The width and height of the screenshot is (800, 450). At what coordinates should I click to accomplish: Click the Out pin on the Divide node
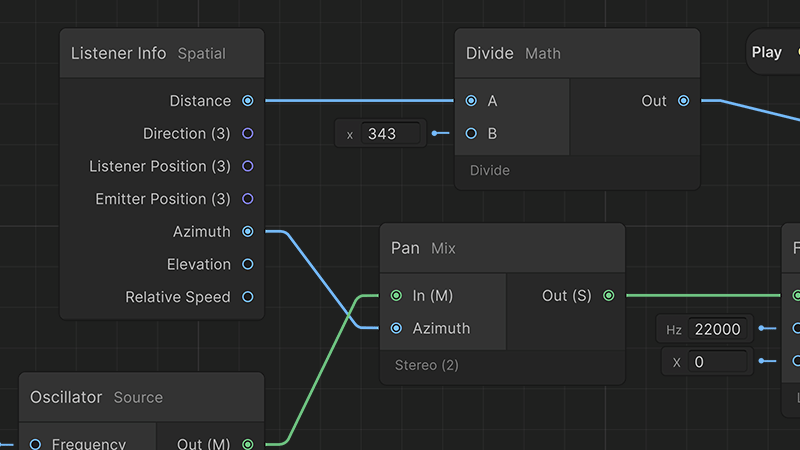click(x=683, y=101)
